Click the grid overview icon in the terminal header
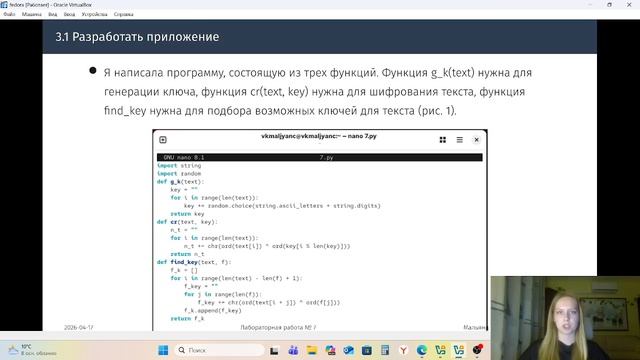 pyautogui.click(x=442, y=140)
